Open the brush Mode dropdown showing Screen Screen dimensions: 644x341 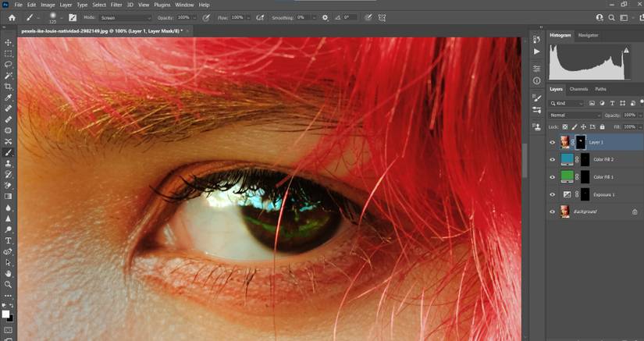(x=125, y=18)
